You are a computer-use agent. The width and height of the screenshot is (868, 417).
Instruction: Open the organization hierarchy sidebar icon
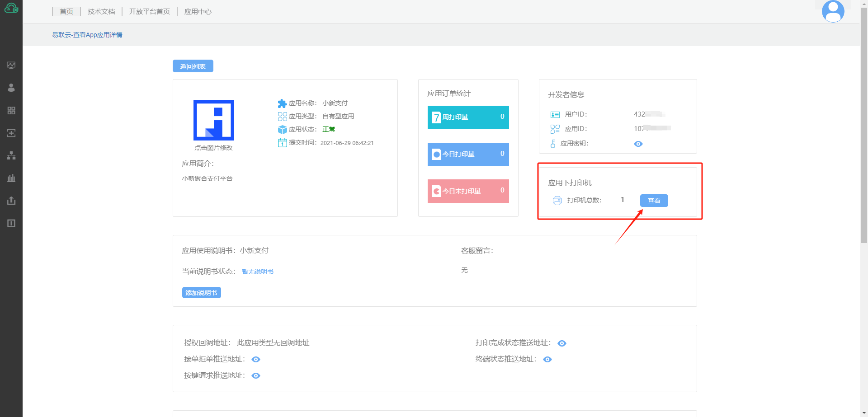(11, 155)
